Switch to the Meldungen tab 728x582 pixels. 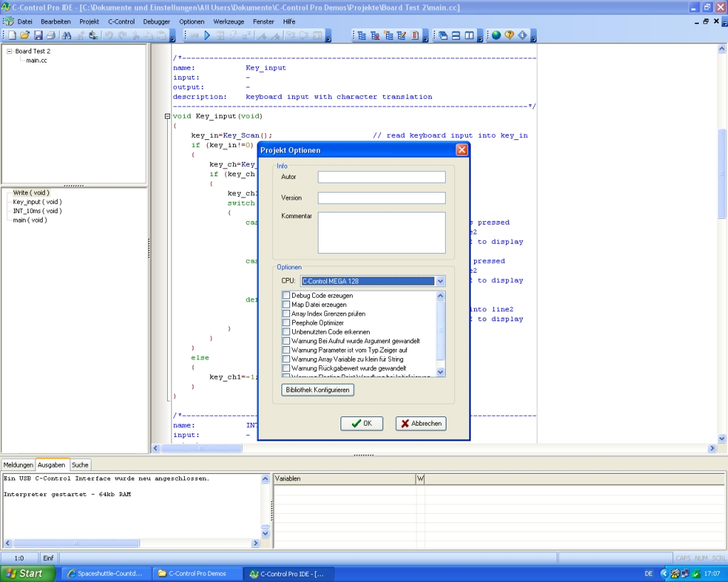tap(18, 465)
